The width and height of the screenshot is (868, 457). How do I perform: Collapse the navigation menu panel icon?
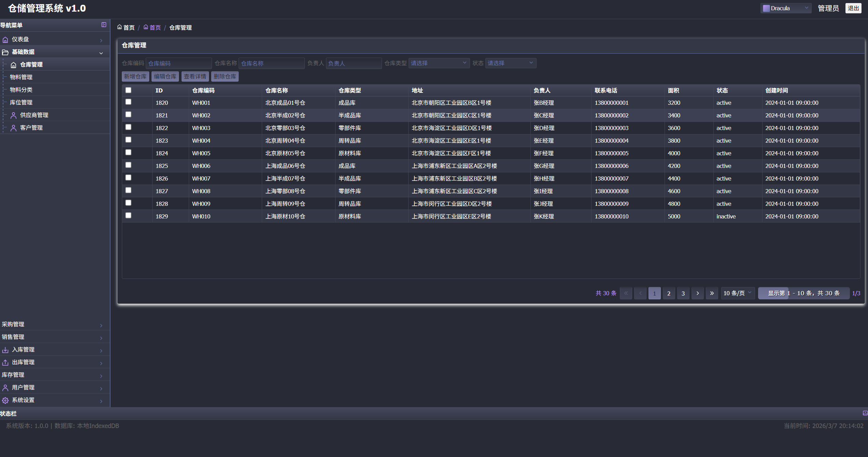click(x=104, y=25)
